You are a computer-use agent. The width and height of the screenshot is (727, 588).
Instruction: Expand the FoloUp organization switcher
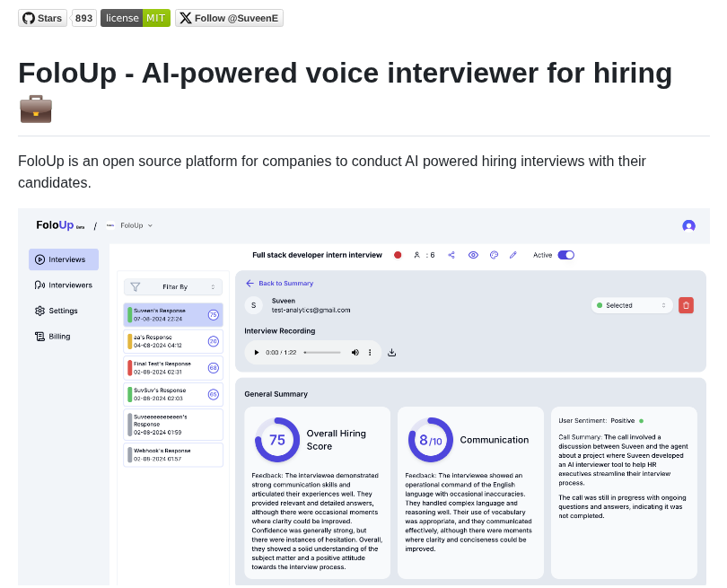(x=130, y=225)
